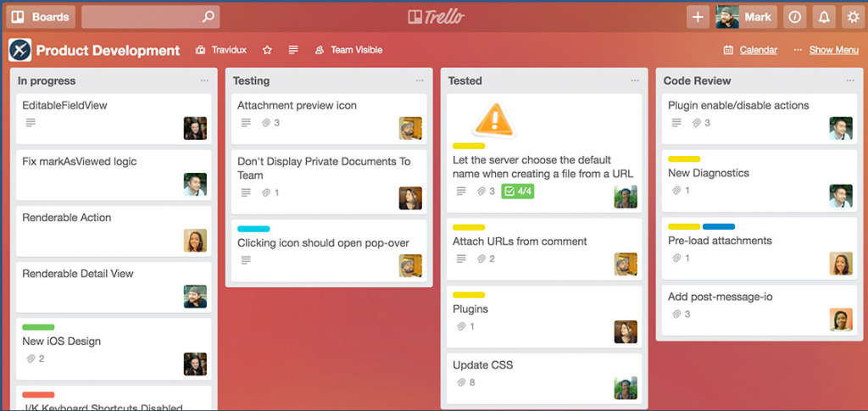This screenshot has height=411, width=868.
Task: Click attachment icon on New Diagnostics card
Action: 676,191
